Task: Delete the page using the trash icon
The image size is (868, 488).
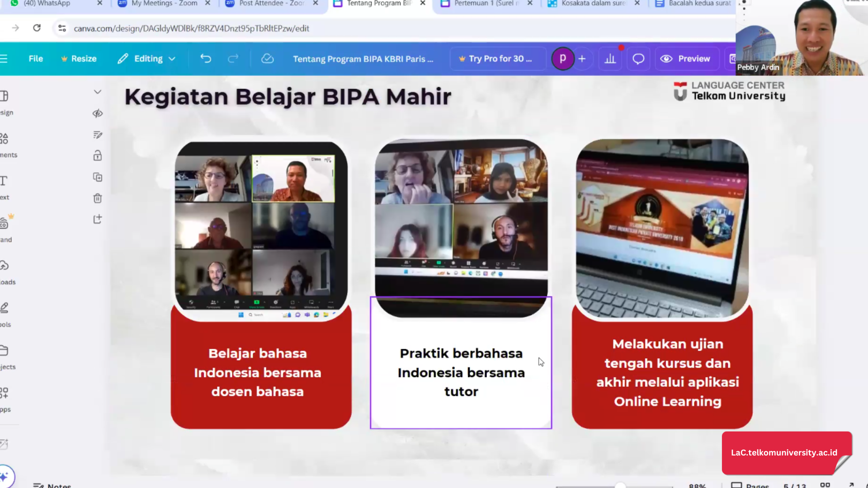Action: pyautogui.click(x=98, y=198)
